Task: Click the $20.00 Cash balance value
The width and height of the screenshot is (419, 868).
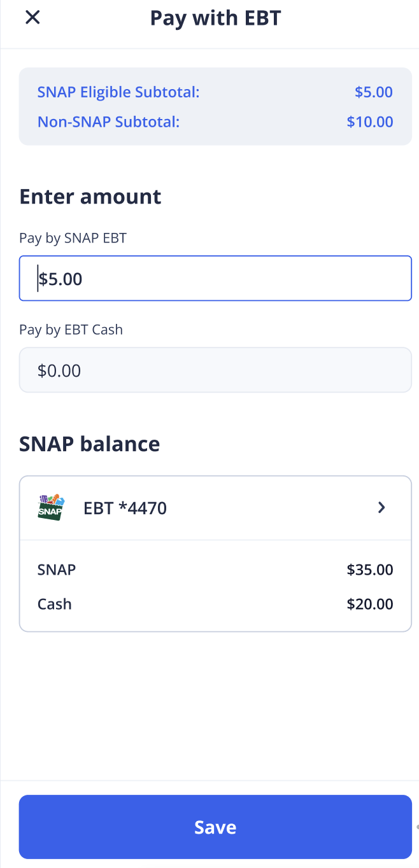Action: coord(370,604)
